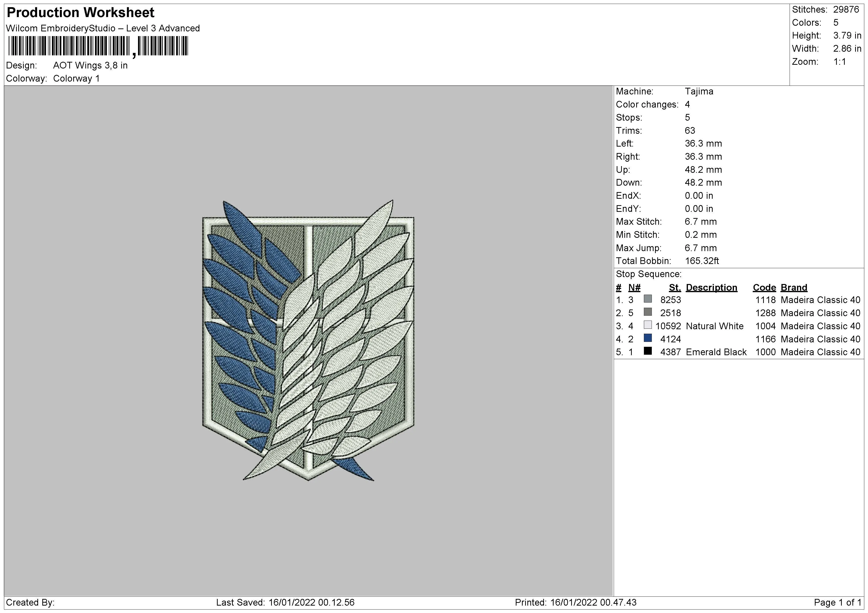This screenshot has width=868, height=613.
Task: Click the 'Brand' column header
Action: [794, 288]
